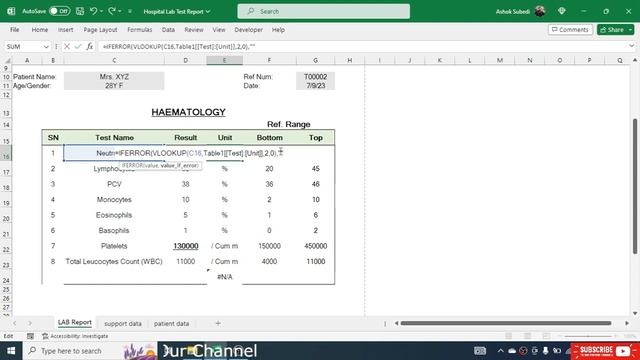This screenshot has width=640, height=360.
Task: Open the Name Box dropdown showing SUM
Action: tap(46, 47)
